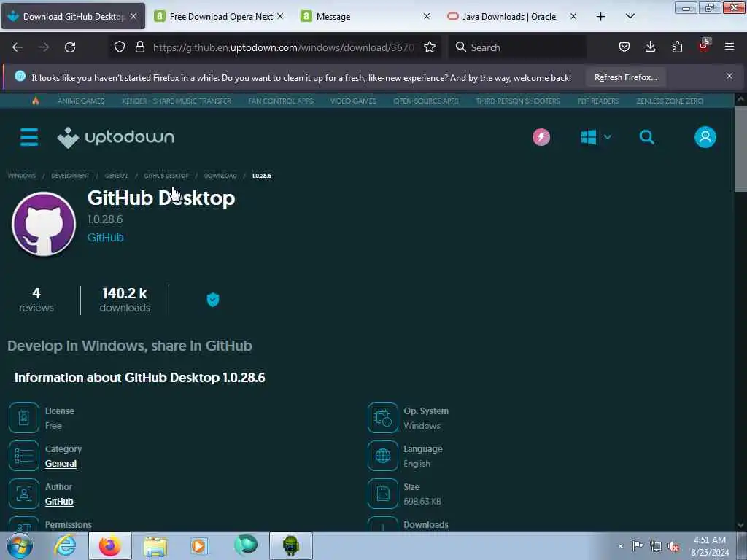Open the user account profile icon

(705, 137)
